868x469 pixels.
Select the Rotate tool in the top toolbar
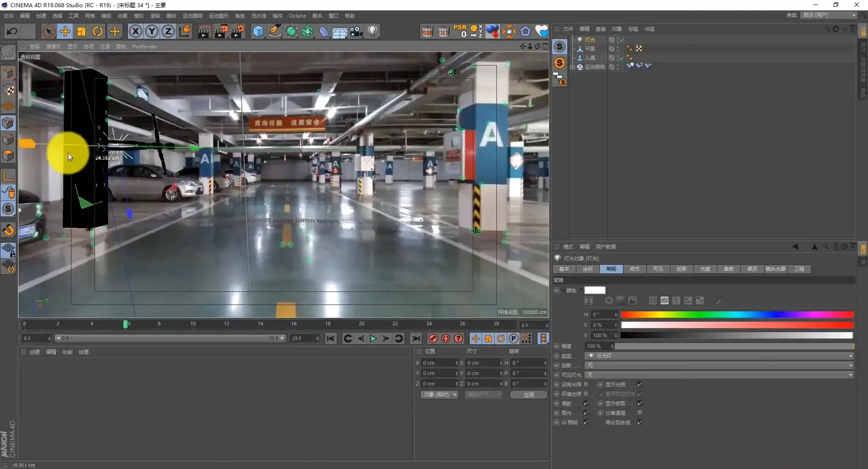coord(98,31)
